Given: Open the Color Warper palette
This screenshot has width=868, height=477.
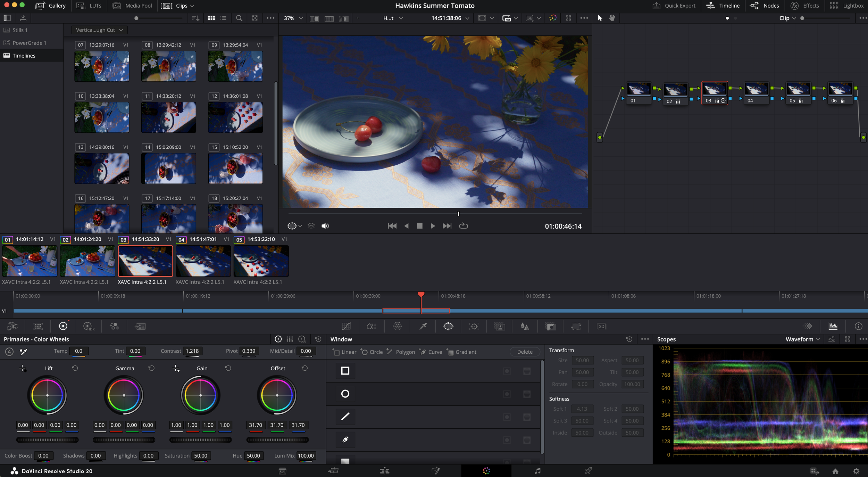Looking at the screenshot, I should (x=397, y=326).
